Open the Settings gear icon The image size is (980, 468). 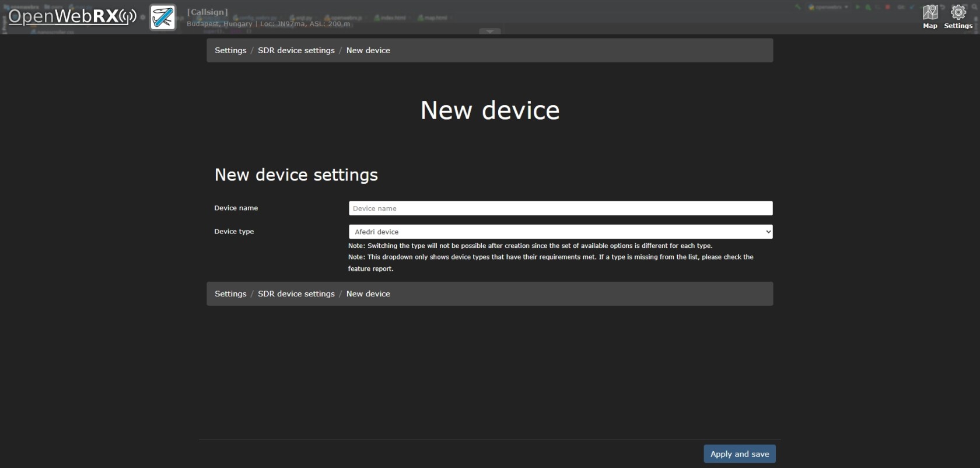[x=958, y=16]
